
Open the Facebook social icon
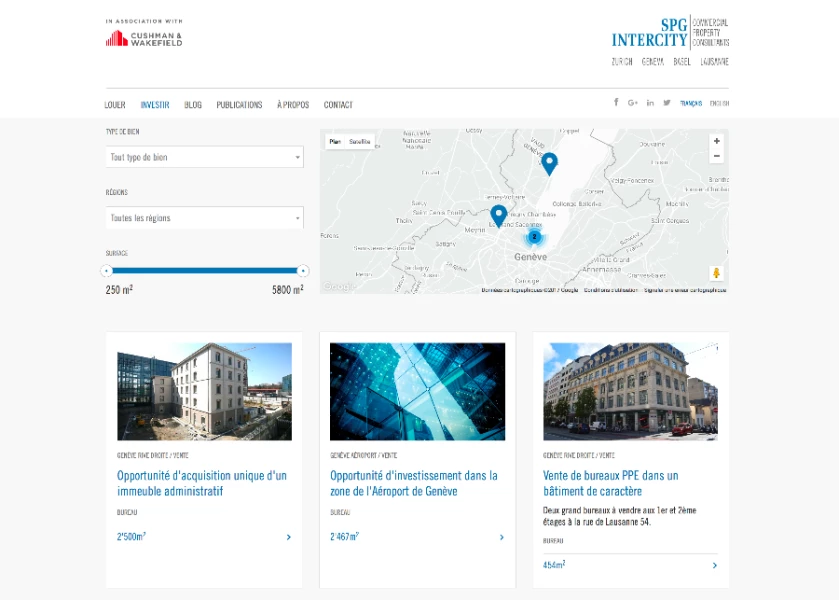(616, 102)
